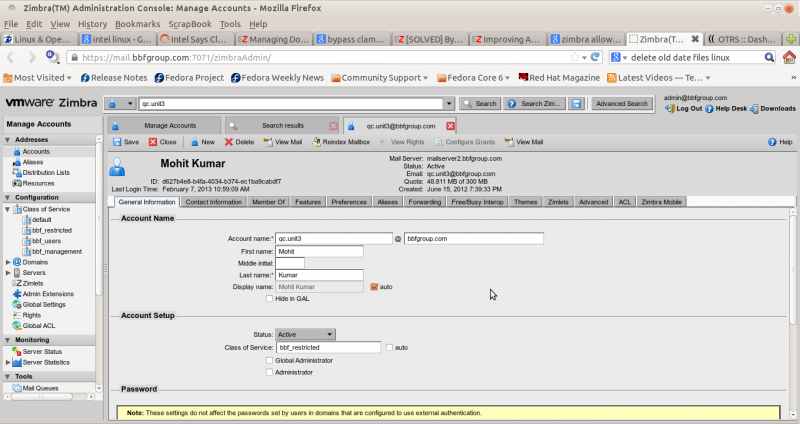Screen dimensions: 800x424
Task: Click the Last name input field
Action: [319, 275]
